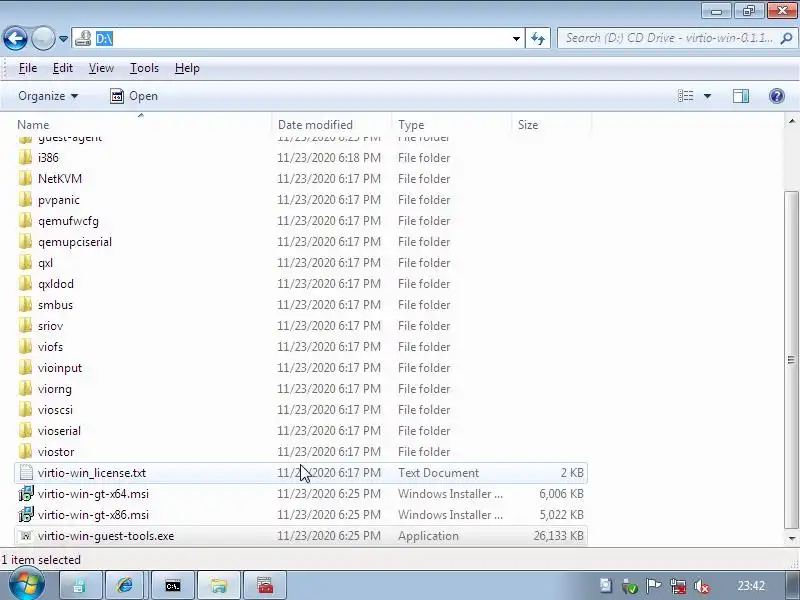
Task: Select the virtio-win-gt-x64.msi installer icon
Action: (x=26, y=494)
